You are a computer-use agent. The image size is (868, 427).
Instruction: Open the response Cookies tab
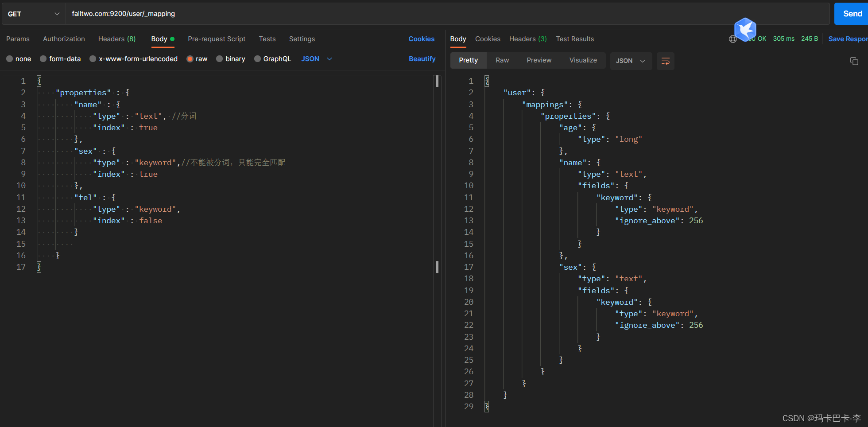[x=488, y=39]
